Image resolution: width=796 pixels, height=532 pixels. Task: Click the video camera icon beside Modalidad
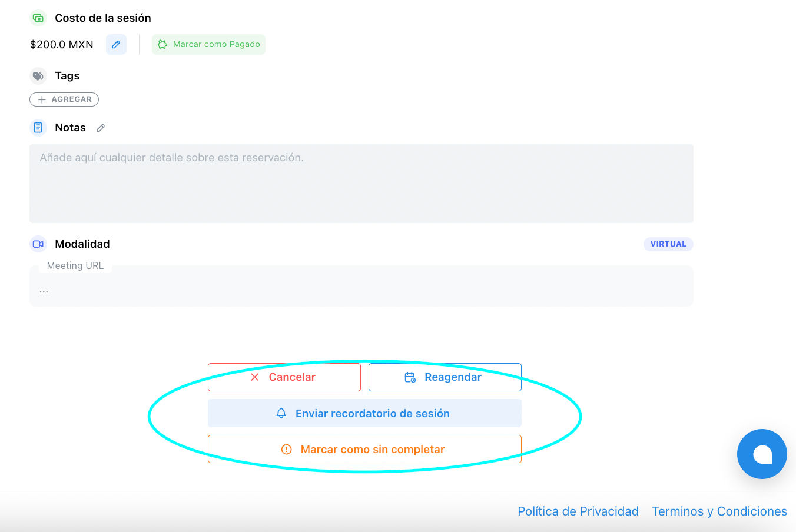38,244
